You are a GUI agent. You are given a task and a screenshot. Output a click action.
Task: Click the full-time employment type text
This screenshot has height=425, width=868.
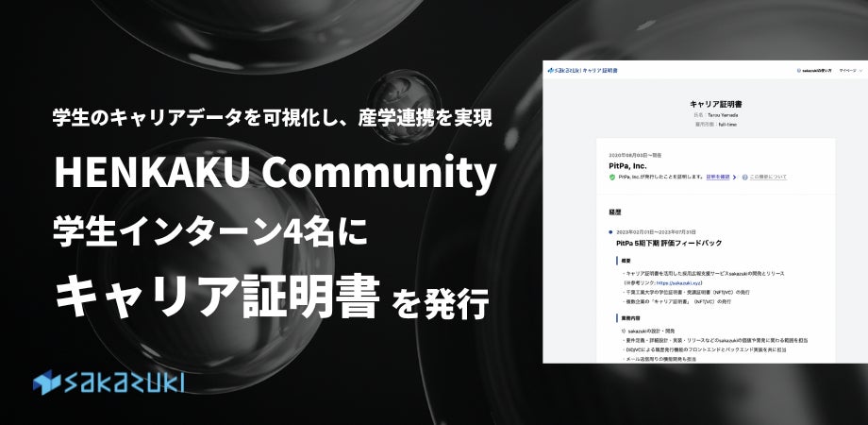pos(726,124)
